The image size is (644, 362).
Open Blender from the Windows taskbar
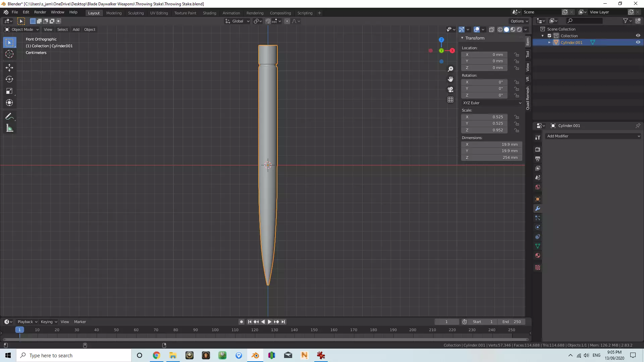click(255, 355)
